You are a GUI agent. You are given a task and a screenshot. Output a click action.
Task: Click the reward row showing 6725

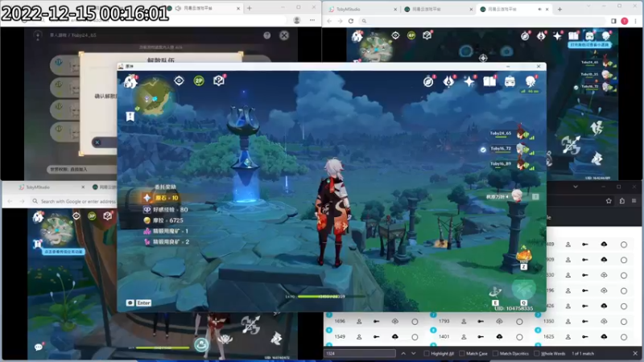163,220
